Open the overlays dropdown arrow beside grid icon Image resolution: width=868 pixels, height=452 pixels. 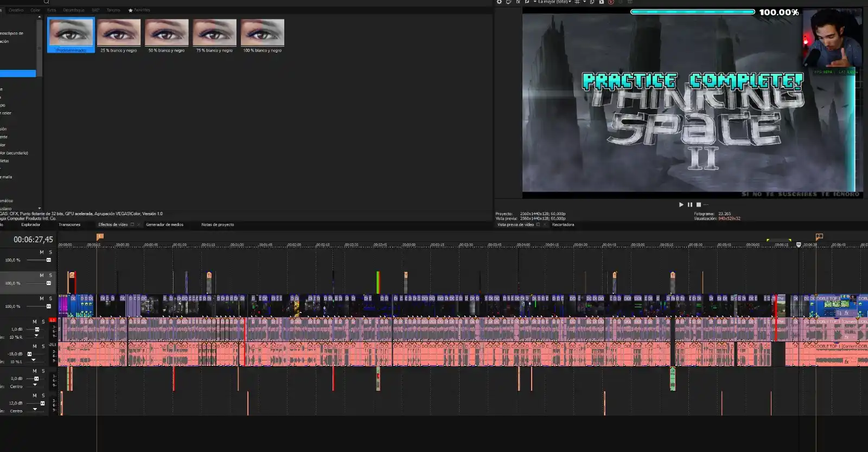584,2
